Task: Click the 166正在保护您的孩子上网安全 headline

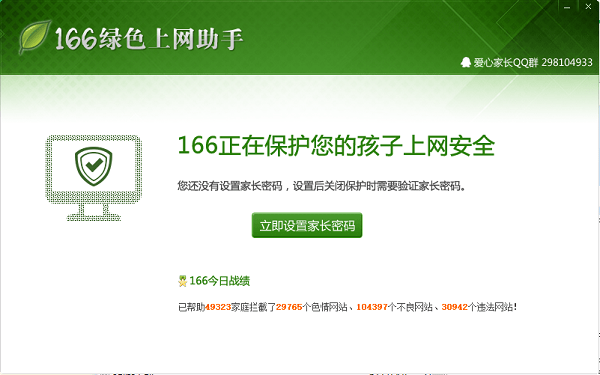Action: point(336,145)
